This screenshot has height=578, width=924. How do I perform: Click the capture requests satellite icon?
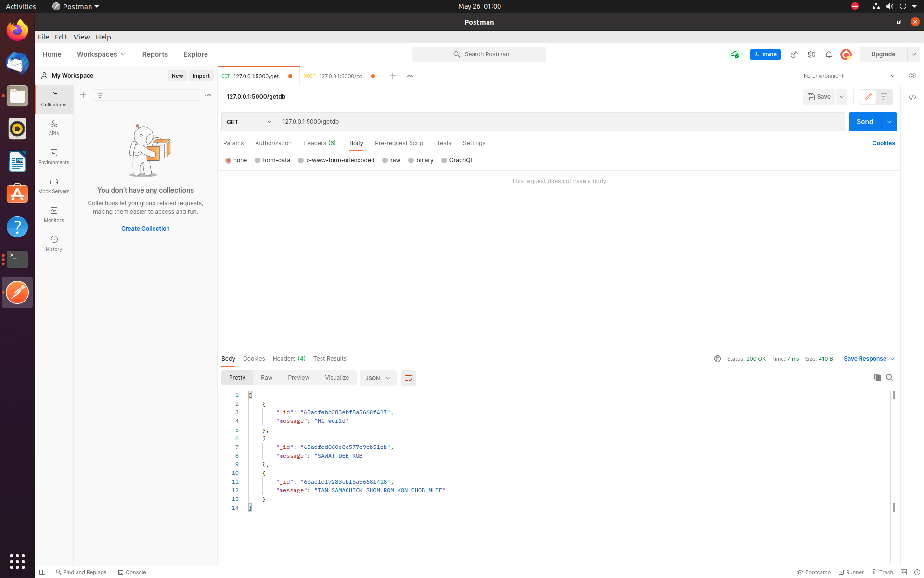click(794, 54)
